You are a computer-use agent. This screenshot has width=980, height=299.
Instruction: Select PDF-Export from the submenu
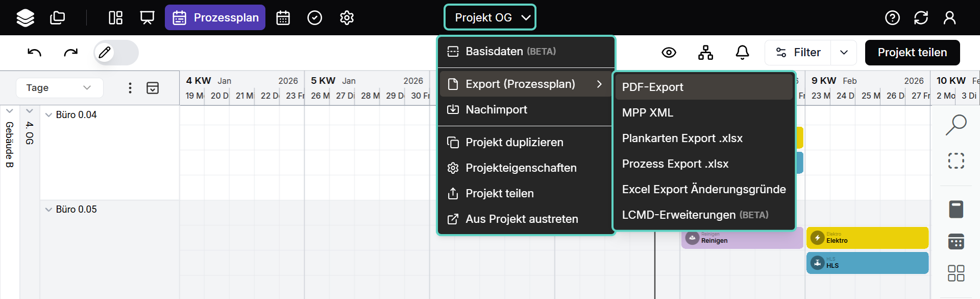click(652, 87)
